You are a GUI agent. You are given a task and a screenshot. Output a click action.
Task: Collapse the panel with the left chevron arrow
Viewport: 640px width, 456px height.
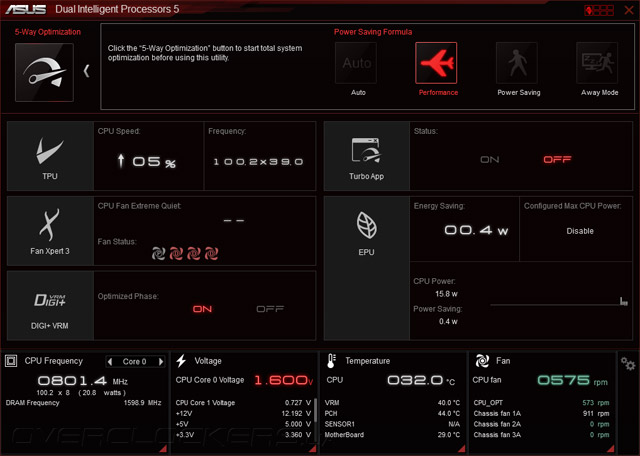(87, 71)
